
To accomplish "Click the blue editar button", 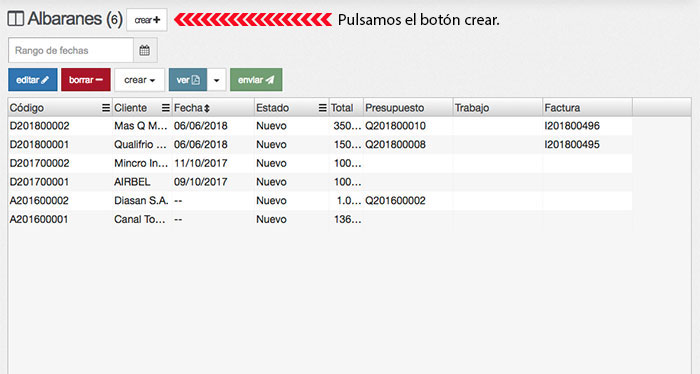I will (x=33, y=80).
